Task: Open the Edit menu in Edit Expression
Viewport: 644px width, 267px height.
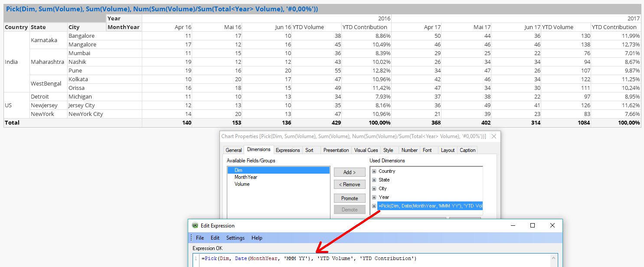Action: 215,238
